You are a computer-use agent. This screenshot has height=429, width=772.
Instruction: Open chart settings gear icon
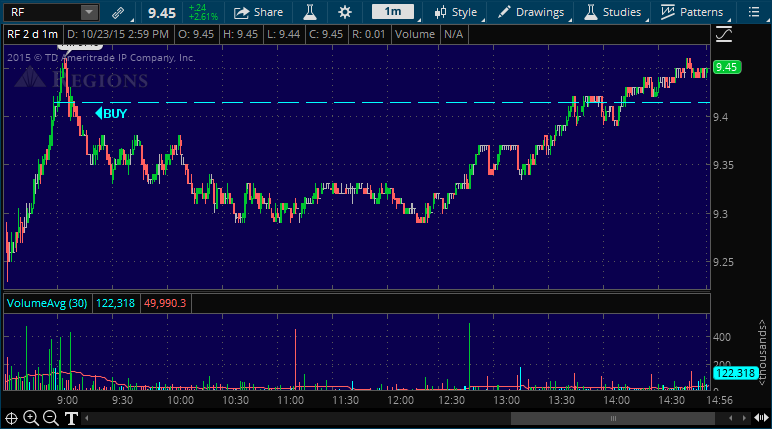tap(345, 12)
